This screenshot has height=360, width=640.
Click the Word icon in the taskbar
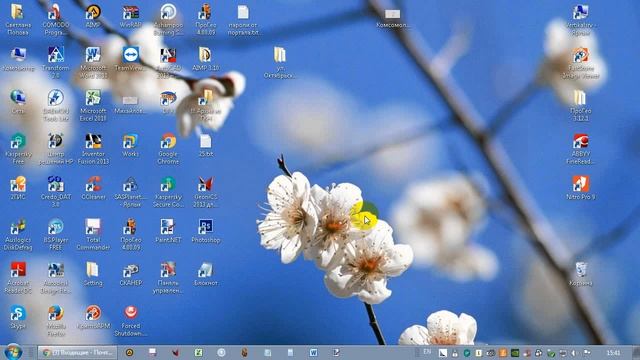313,352
